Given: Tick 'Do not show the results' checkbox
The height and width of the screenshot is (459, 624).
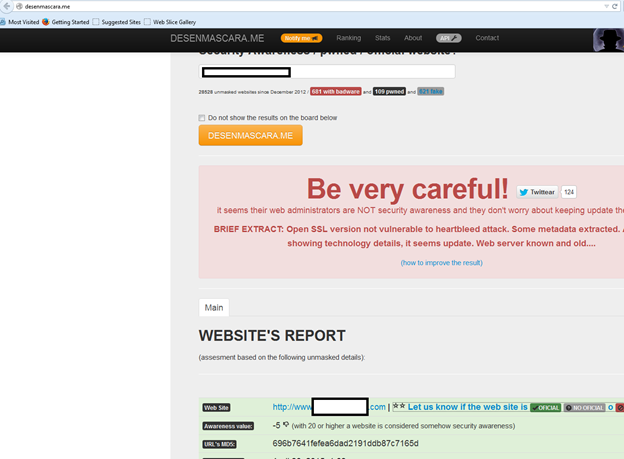Looking at the screenshot, I should click(202, 117).
